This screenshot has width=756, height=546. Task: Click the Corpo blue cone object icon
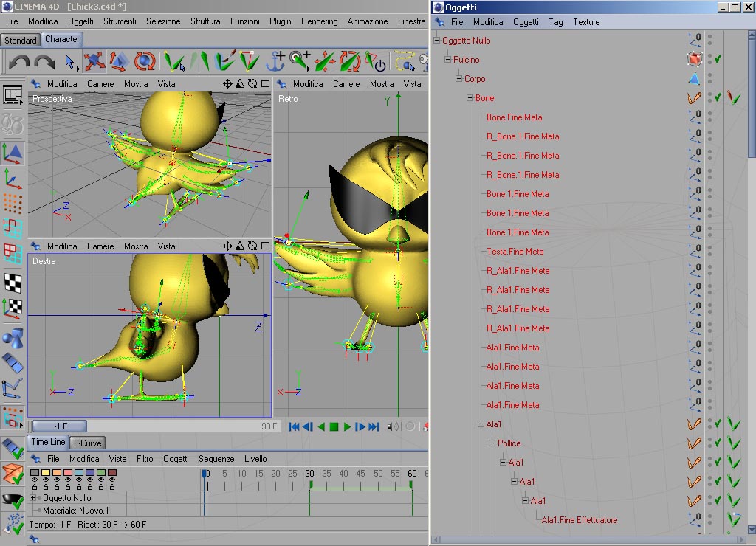click(x=694, y=78)
